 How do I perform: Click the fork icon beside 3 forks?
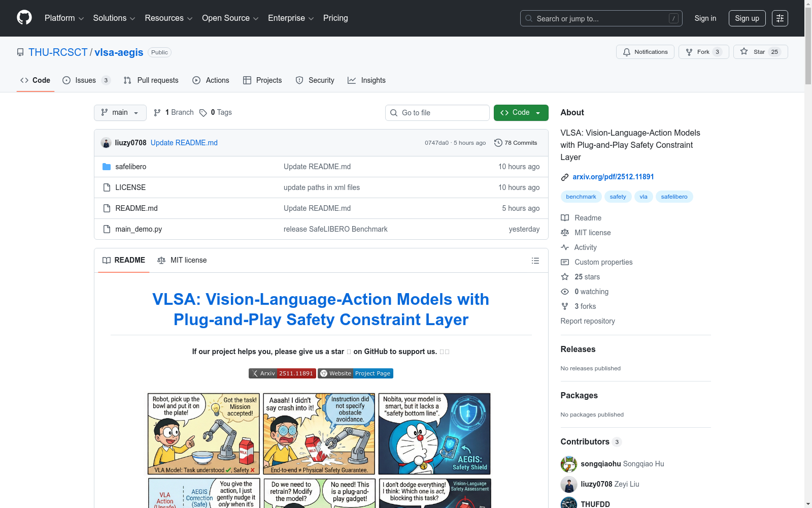pos(565,306)
